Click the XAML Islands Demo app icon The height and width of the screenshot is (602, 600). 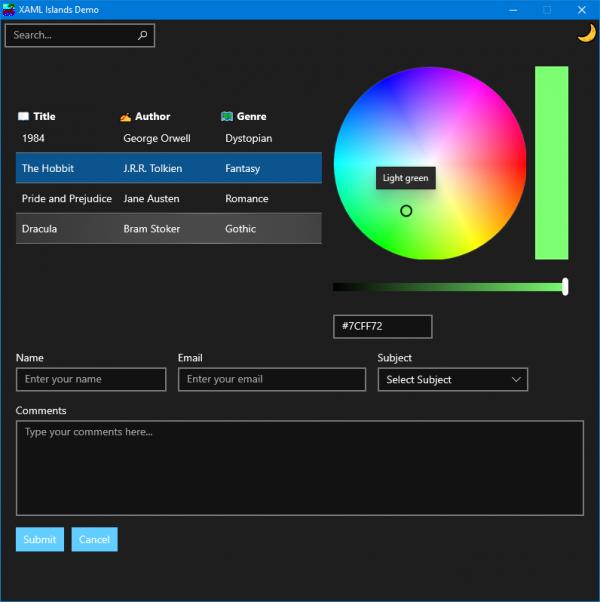pos(8,10)
